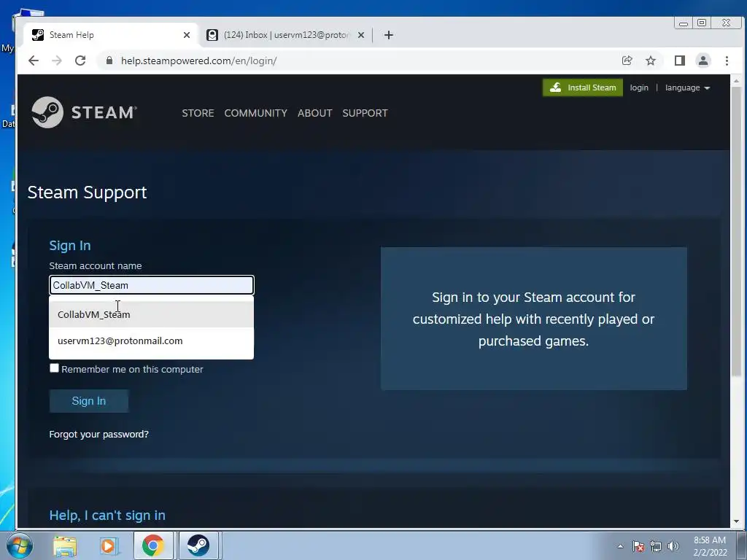
Task: Click the scrollbar up arrow
Action: (736, 80)
